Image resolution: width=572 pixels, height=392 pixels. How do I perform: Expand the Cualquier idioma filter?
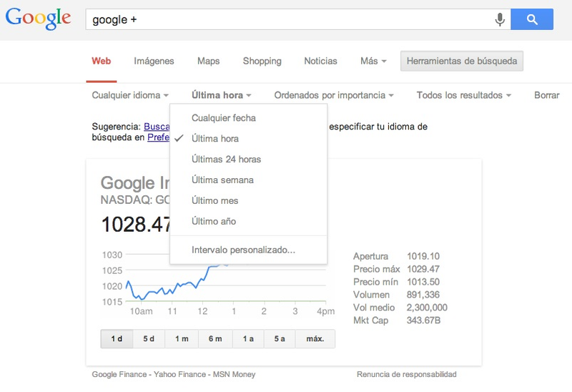click(x=130, y=95)
